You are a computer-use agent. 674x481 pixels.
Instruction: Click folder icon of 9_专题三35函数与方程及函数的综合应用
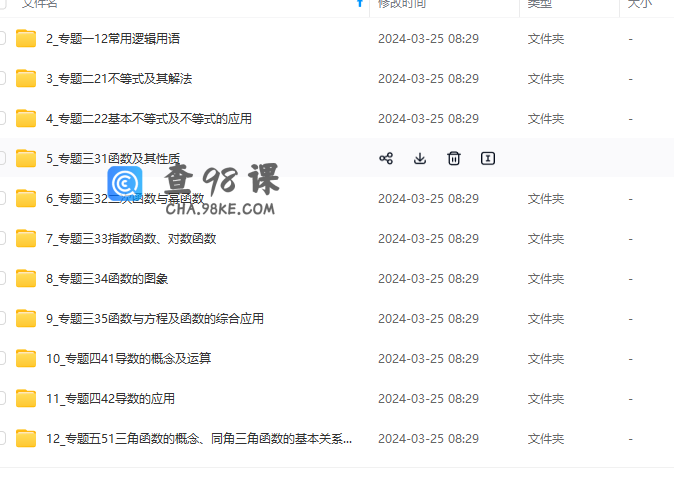26,318
